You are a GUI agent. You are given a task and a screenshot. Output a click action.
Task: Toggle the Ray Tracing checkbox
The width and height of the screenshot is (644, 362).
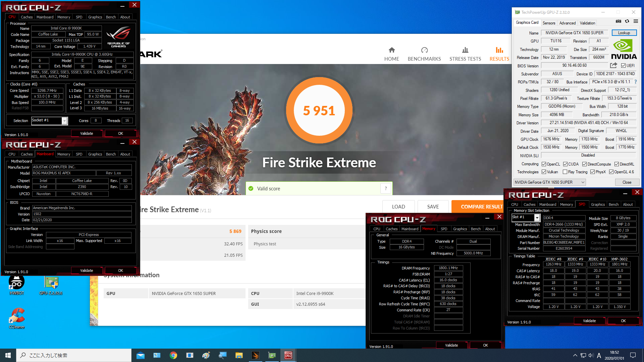(565, 172)
